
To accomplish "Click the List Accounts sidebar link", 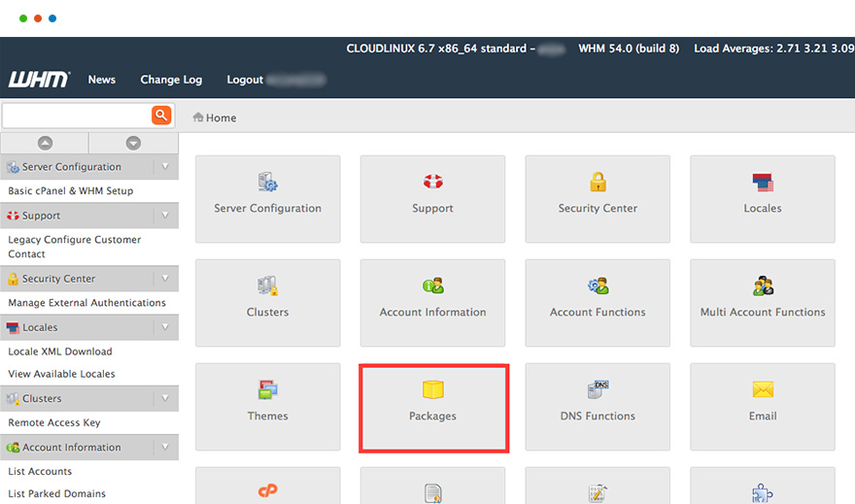I will (40, 472).
